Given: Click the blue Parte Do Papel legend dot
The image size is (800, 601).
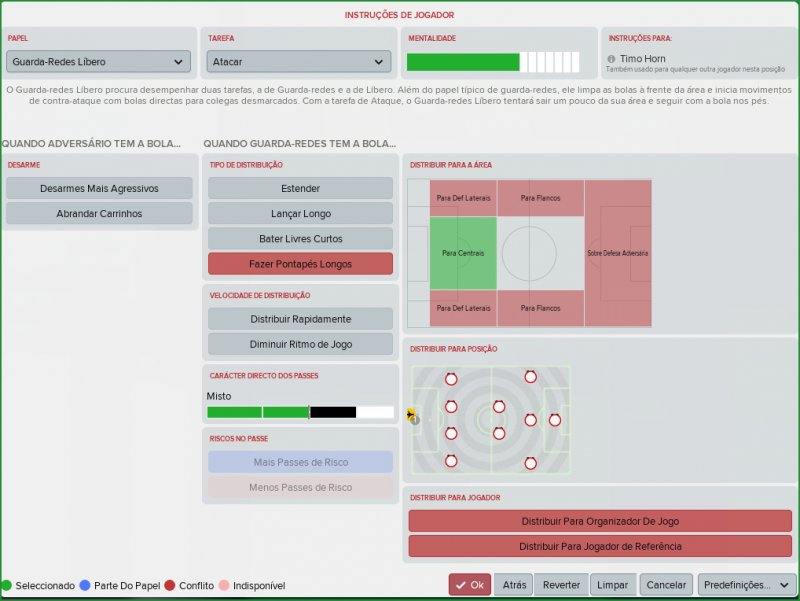Looking at the screenshot, I should tap(85, 586).
